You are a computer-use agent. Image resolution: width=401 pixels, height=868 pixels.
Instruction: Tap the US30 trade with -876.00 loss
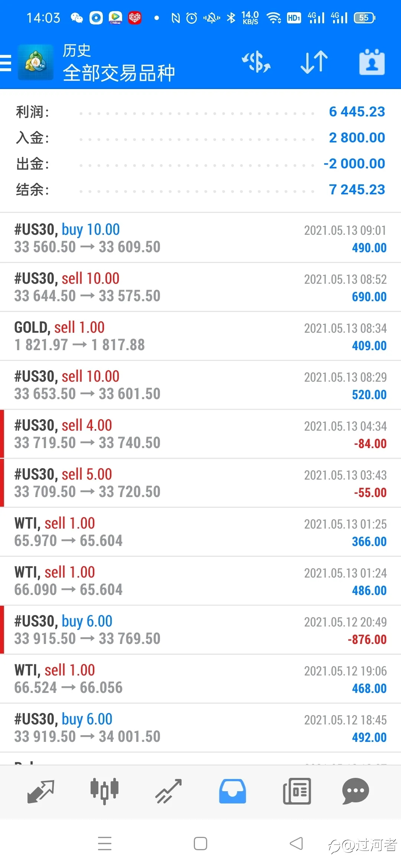coord(200,630)
